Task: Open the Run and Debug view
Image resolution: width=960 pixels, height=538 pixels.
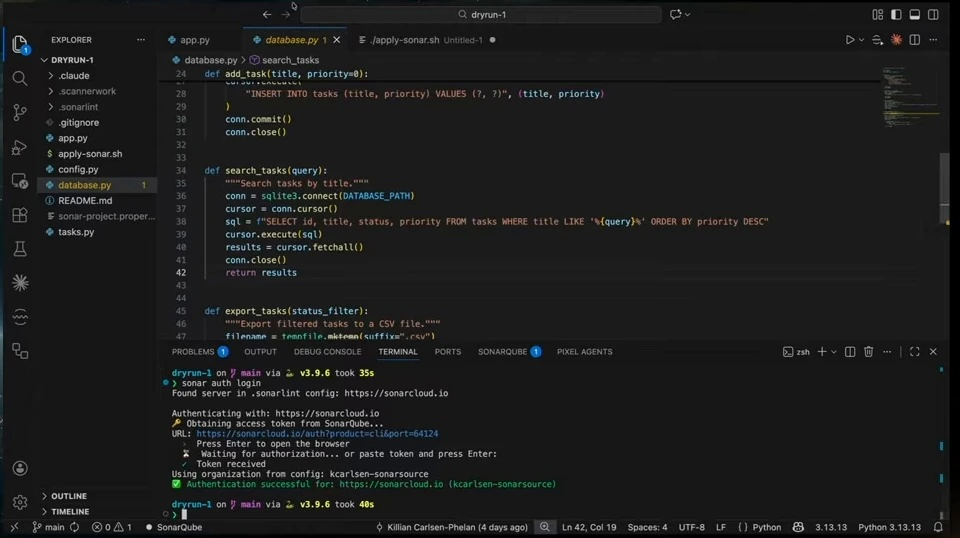Action: [20, 147]
